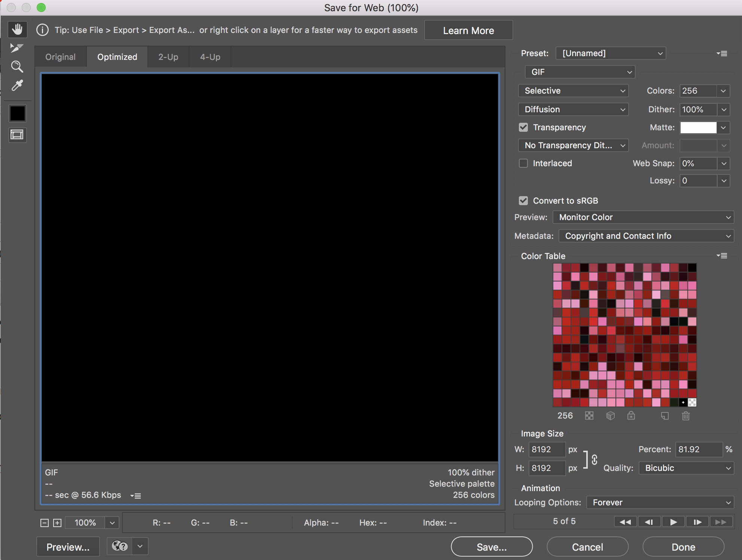Click the Matte color swatch
The width and height of the screenshot is (742, 560).
pos(698,127)
